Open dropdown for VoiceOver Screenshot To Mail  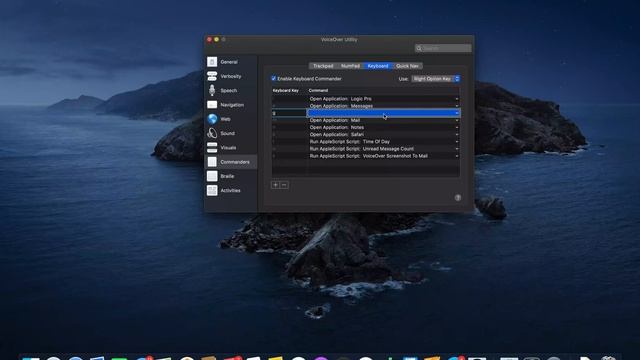point(457,156)
